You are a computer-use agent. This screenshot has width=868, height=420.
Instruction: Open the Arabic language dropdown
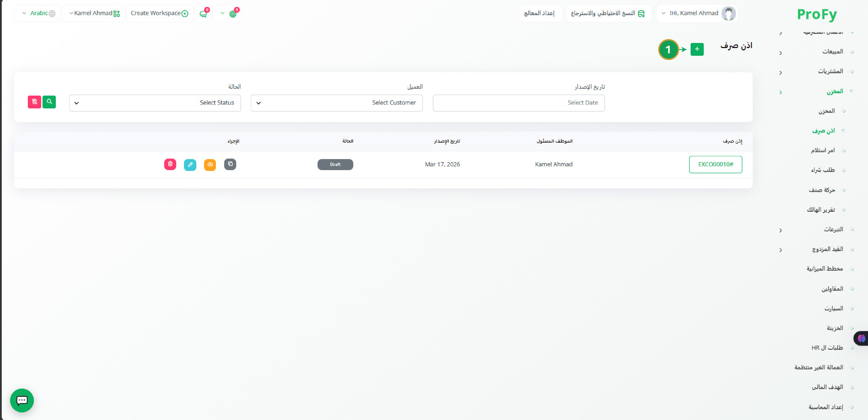click(38, 13)
